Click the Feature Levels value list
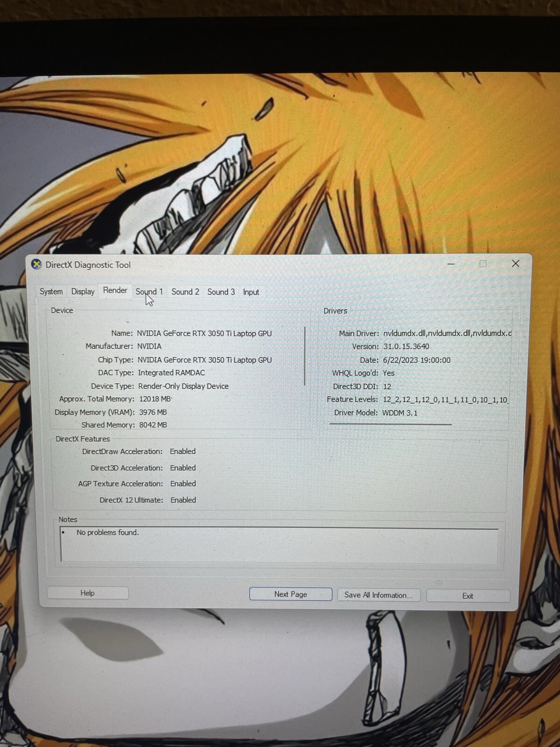 click(445, 400)
